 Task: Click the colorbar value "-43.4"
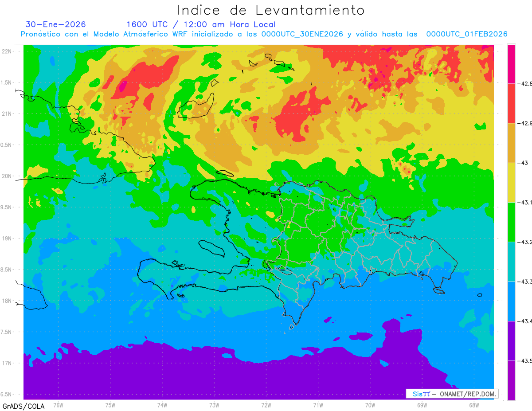pyautogui.click(x=525, y=321)
